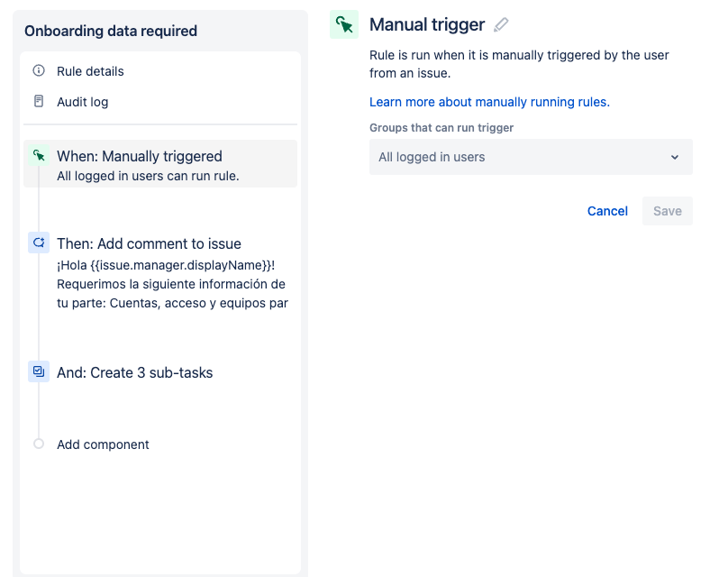Expand the chevron in the All logged in users field
Viewport: 728px width, 577px height.
[675, 157]
